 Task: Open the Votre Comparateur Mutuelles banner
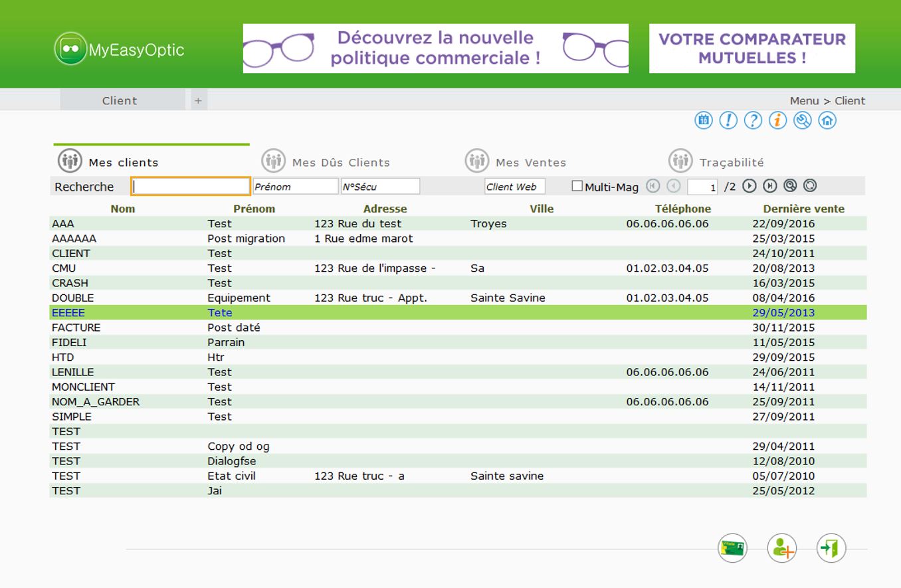pos(752,49)
